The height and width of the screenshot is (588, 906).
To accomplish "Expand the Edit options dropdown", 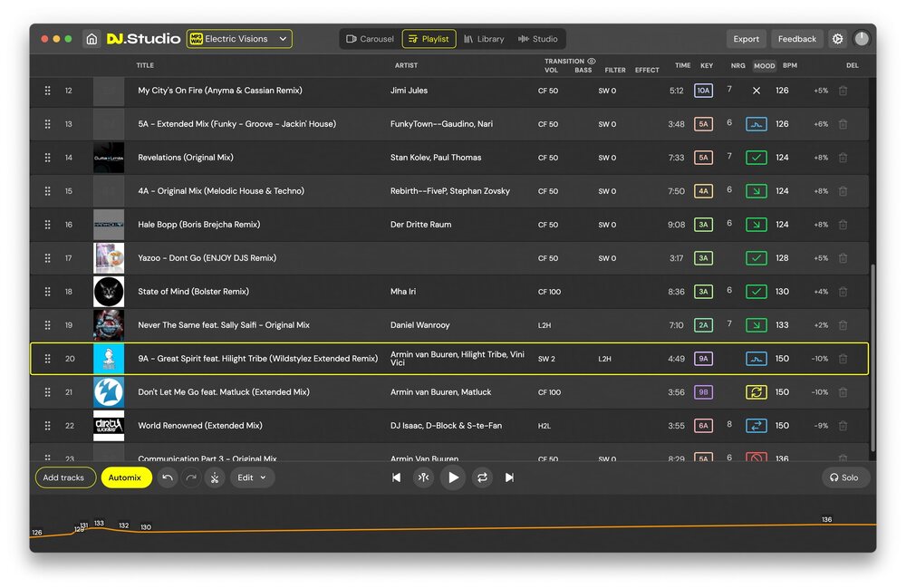I will pos(252,477).
